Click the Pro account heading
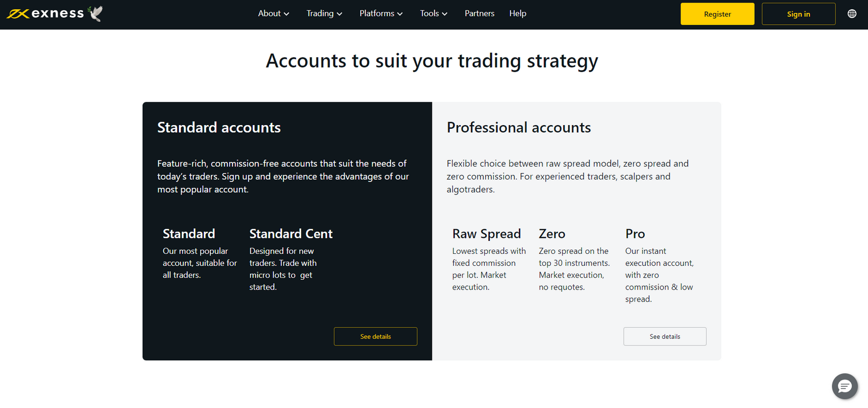 634,233
